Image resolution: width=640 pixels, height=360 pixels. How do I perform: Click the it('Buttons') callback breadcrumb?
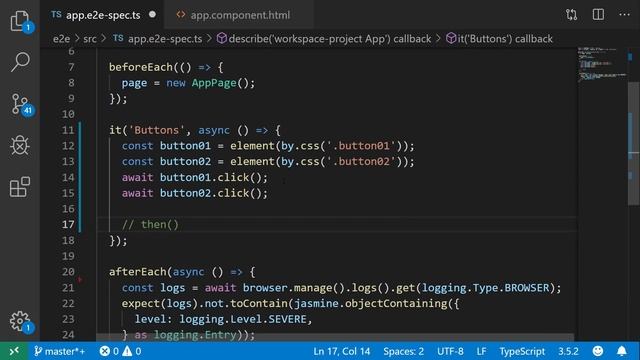click(499, 39)
